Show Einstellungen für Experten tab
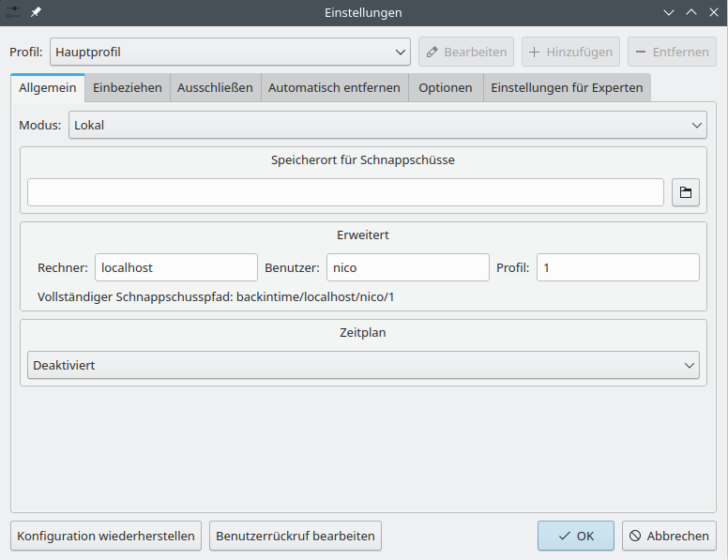 pyautogui.click(x=567, y=88)
